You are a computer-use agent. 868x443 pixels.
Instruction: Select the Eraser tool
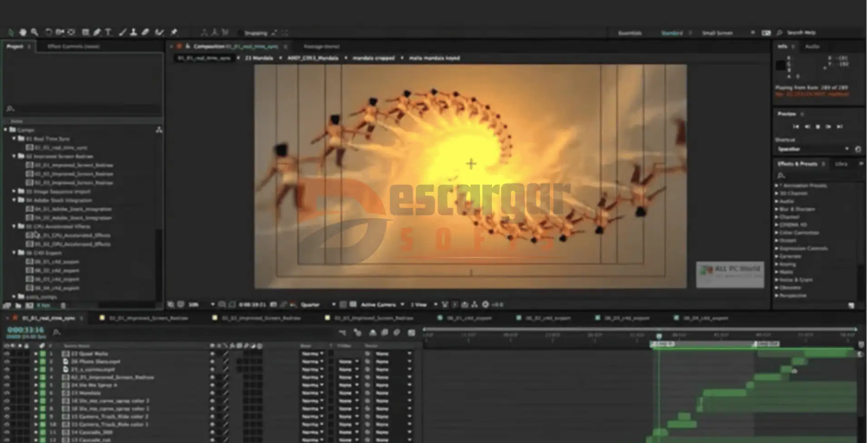[145, 33]
